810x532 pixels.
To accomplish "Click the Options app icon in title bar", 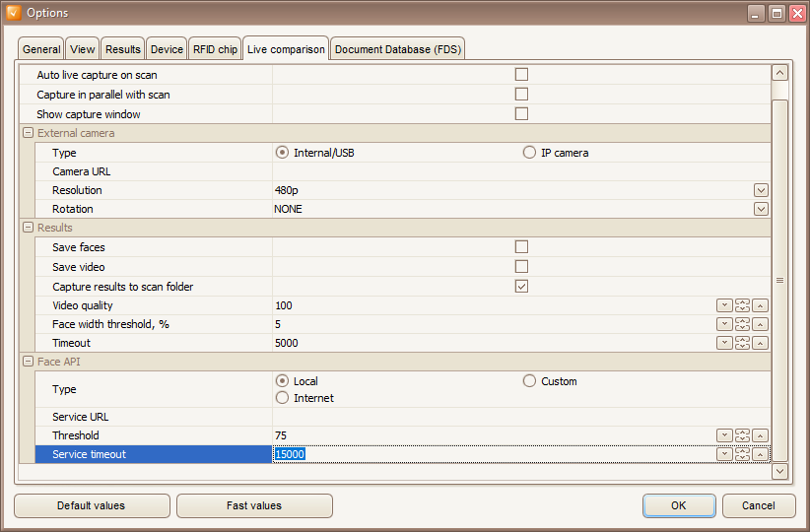I will [14, 13].
